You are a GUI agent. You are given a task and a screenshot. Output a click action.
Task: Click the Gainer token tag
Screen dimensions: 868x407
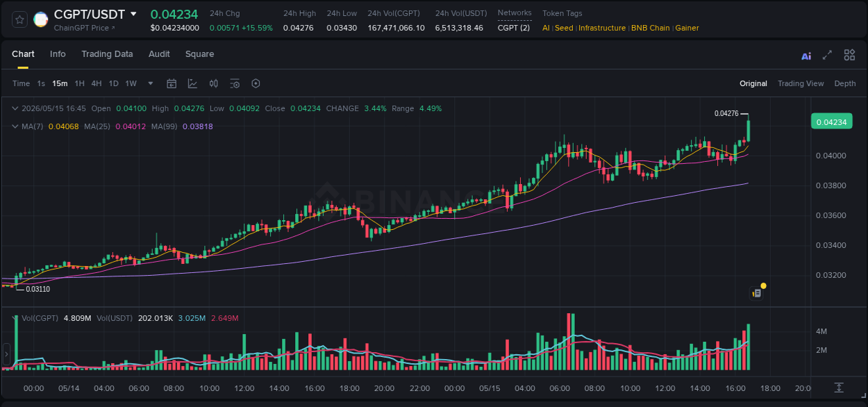(x=687, y=28)
